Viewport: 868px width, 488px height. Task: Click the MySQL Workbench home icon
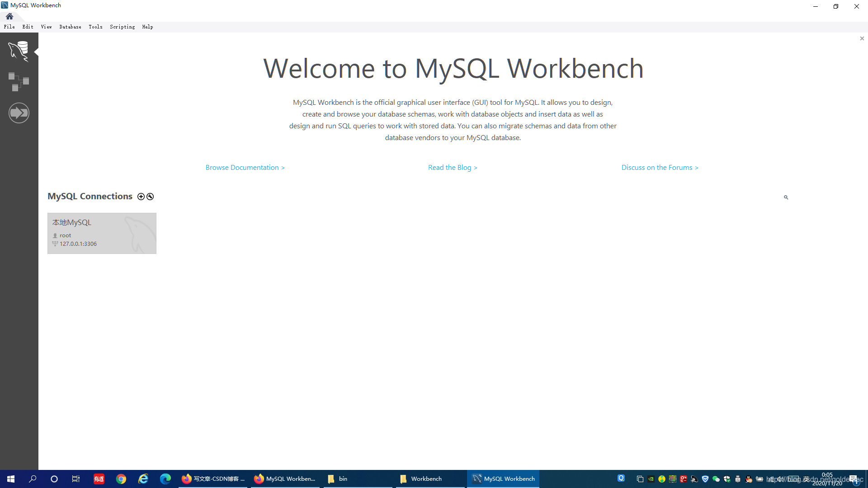pyautogui.click(x=9, y=16)
